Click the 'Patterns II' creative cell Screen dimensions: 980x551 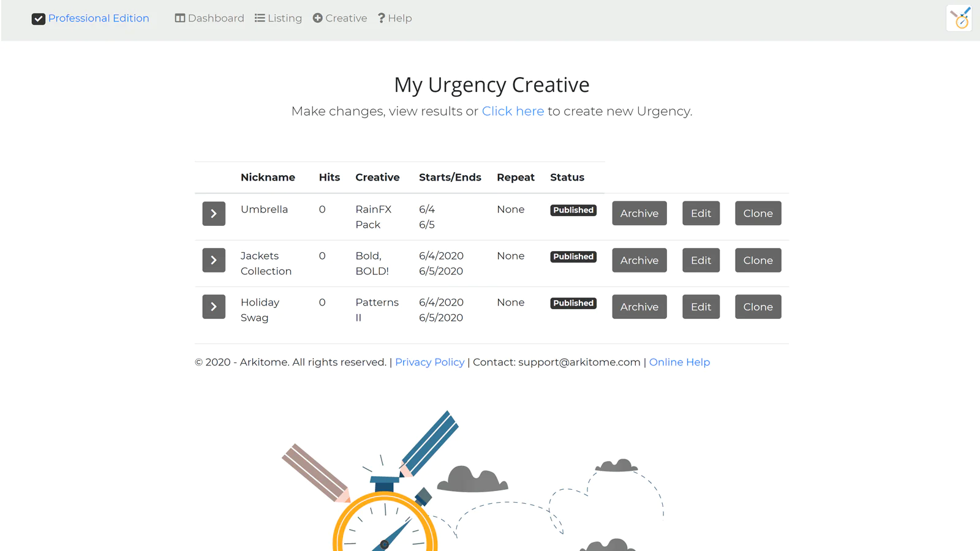pos(377,310)
